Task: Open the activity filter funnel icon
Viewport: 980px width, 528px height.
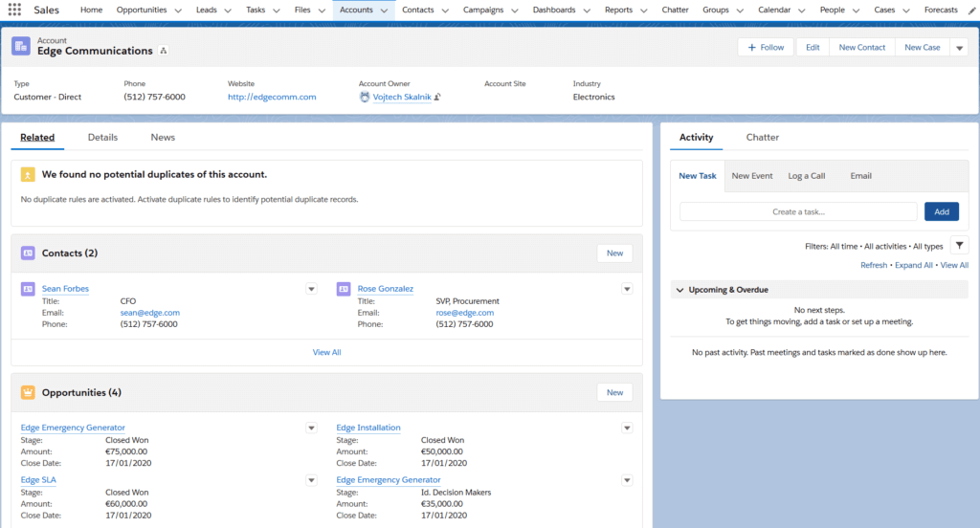Action: (959, 246)
